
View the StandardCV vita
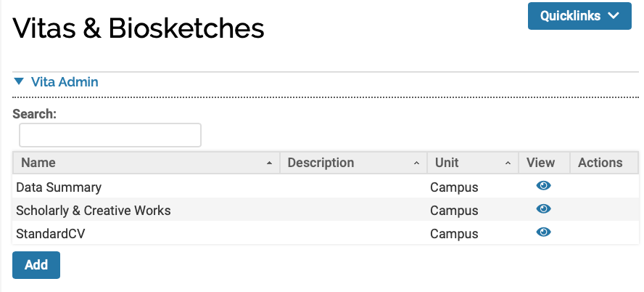tap(543, 232)
